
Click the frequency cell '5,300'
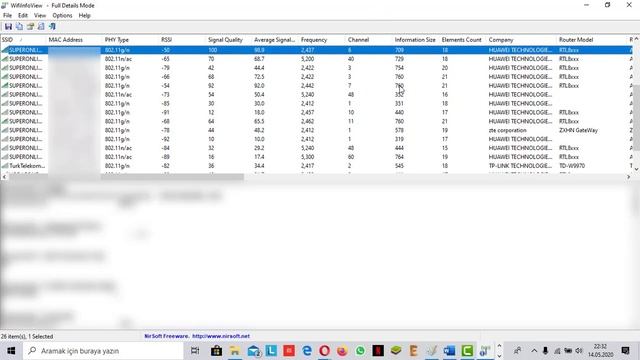pos(307,157)
